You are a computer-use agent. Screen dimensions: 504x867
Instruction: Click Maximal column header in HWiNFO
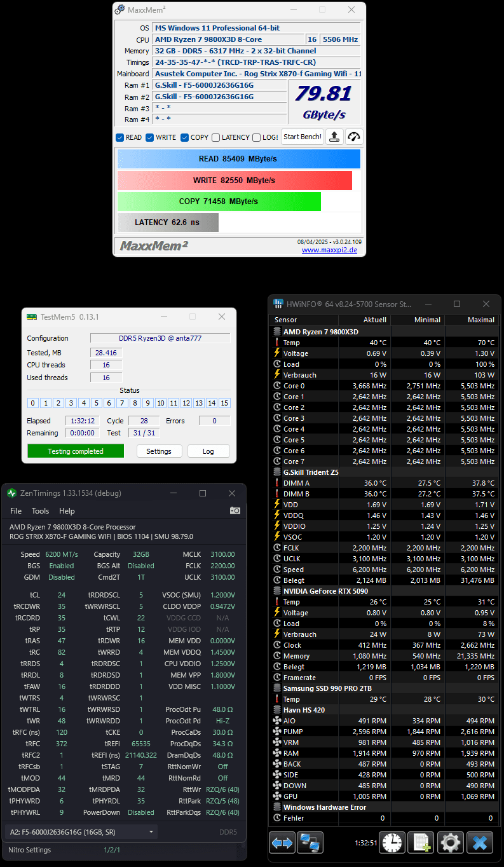click(471, 320)
